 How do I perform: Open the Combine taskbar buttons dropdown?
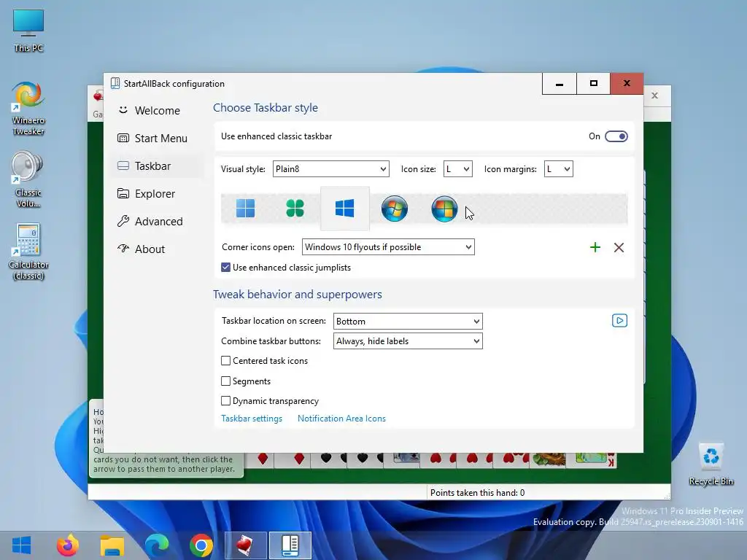coord(408,341)
